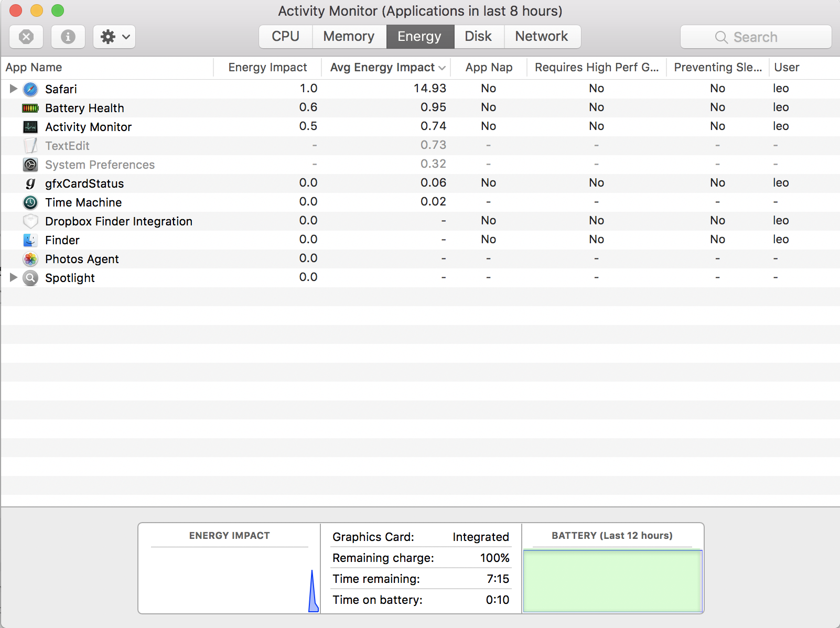Click the Remaining charge 100% value
Viewport: 840px width, 628px height.
[495, 558]
